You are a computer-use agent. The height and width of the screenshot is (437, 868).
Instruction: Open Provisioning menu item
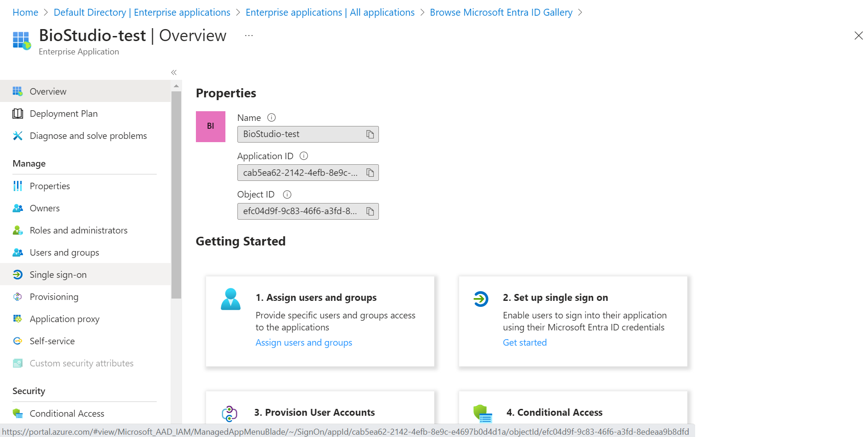point(85,297)
